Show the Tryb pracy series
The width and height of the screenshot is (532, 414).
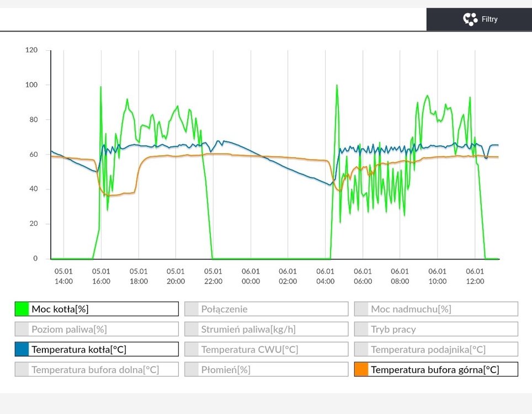[436, 330]
